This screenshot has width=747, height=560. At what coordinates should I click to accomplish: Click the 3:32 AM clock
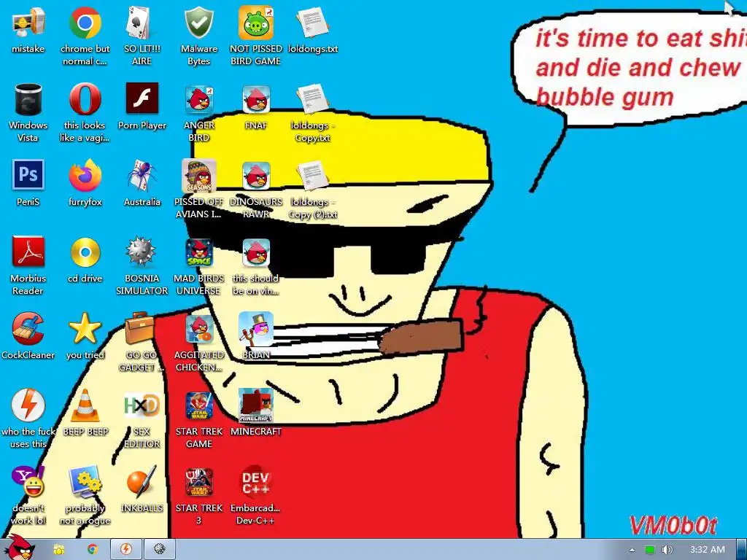[x=708, y=550]
